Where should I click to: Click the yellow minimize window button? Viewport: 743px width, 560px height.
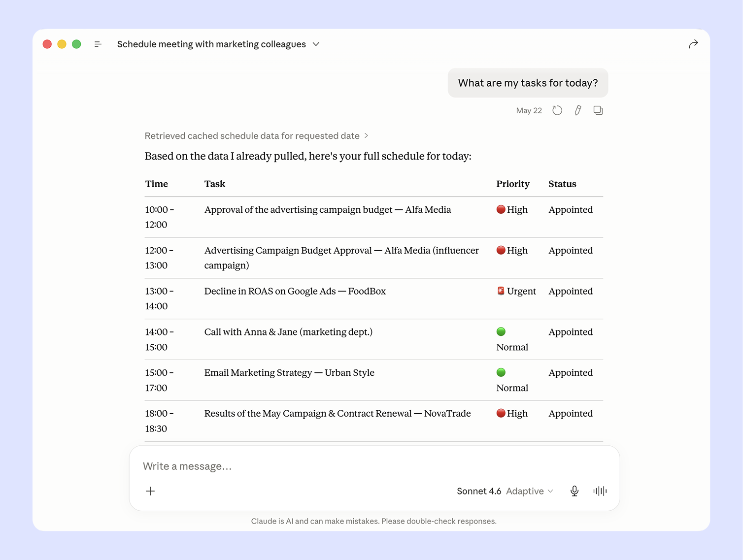[x=62, y=44]
